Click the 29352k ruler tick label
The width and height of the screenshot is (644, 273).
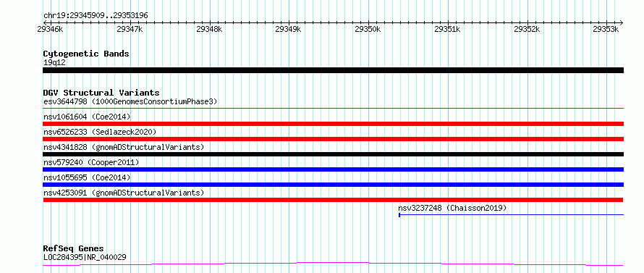(x=528, y=29)
